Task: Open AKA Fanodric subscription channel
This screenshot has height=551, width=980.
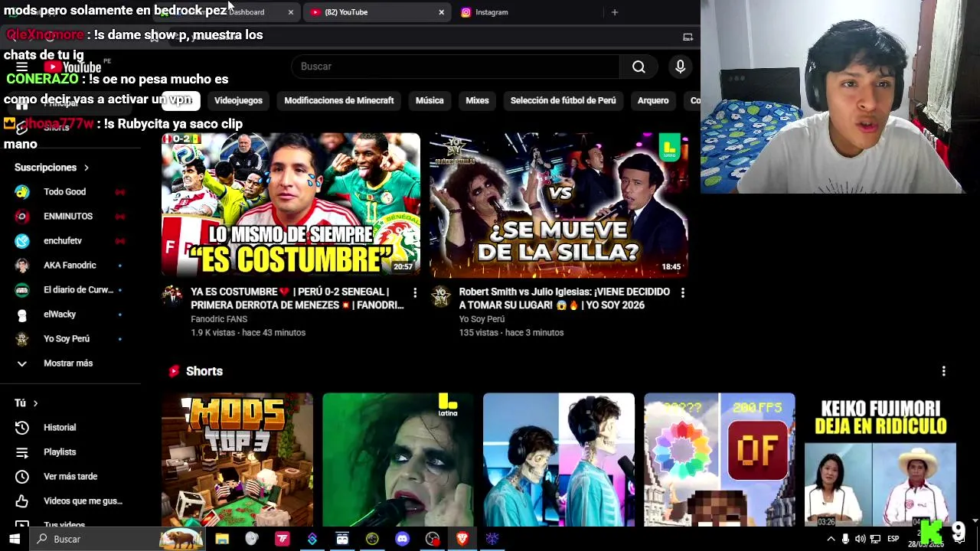Action: point(70,265)
